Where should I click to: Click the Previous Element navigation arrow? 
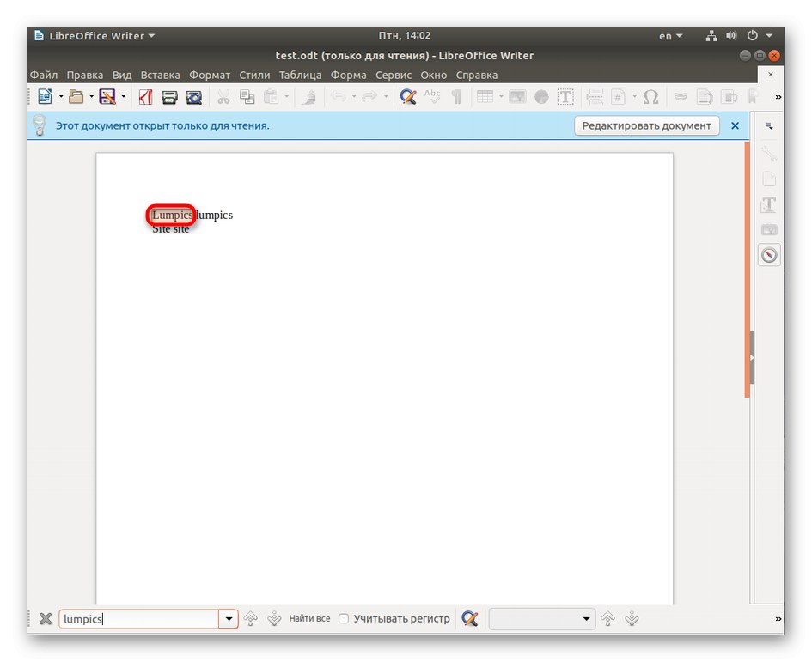click(x=608, y=618)
